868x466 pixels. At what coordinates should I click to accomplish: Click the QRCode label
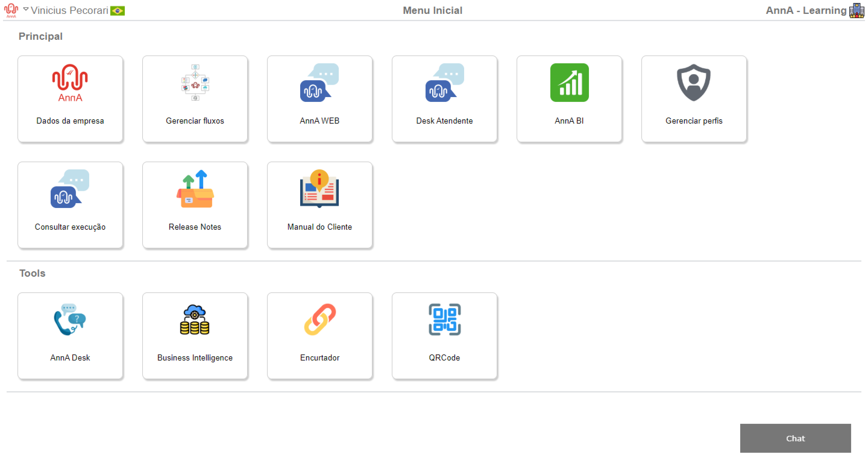[x=444, y=357]
